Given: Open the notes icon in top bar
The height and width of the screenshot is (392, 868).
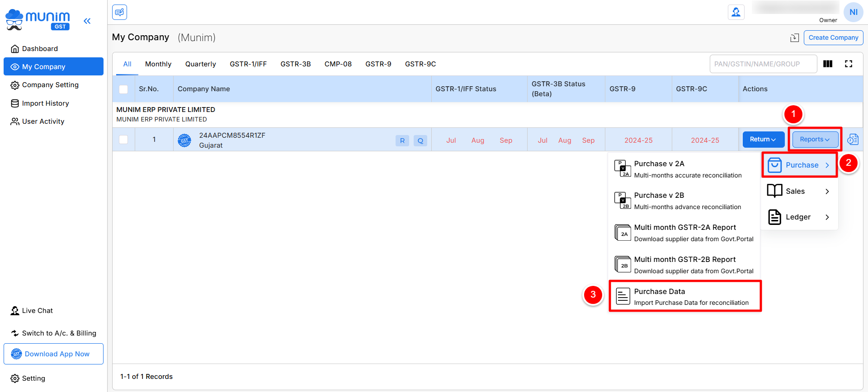Looking at the screenshot, I should point(119,12).
